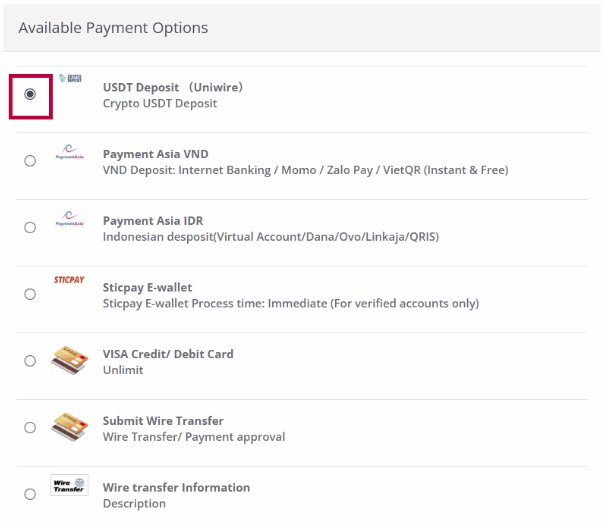
Task: Click the VISA credit card icon
Action: click(x=70, y=360)
